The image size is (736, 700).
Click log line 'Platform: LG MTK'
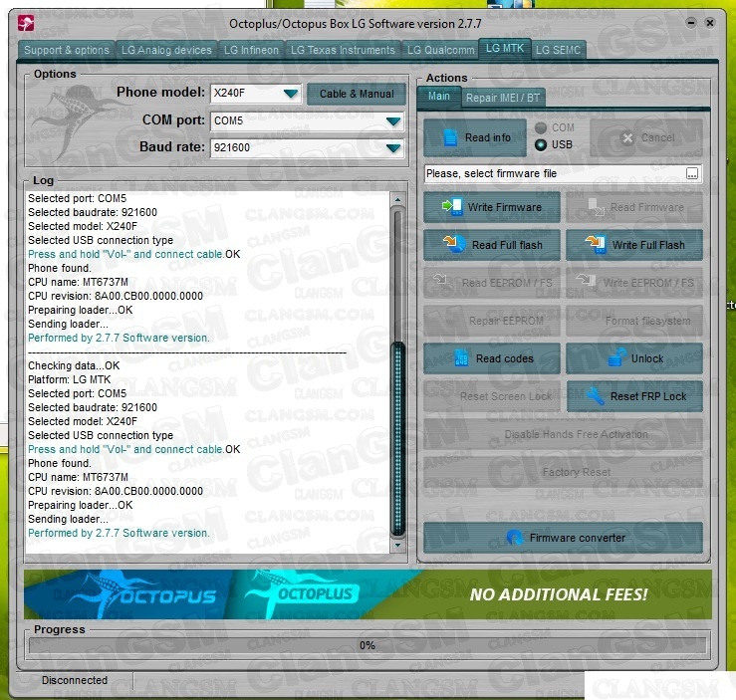click(x=70, y=379)
